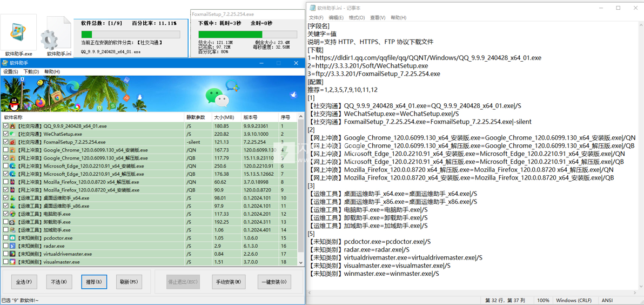
Task: Open Notepad's 文件(F) menu
Action: (x=316, y=18)
